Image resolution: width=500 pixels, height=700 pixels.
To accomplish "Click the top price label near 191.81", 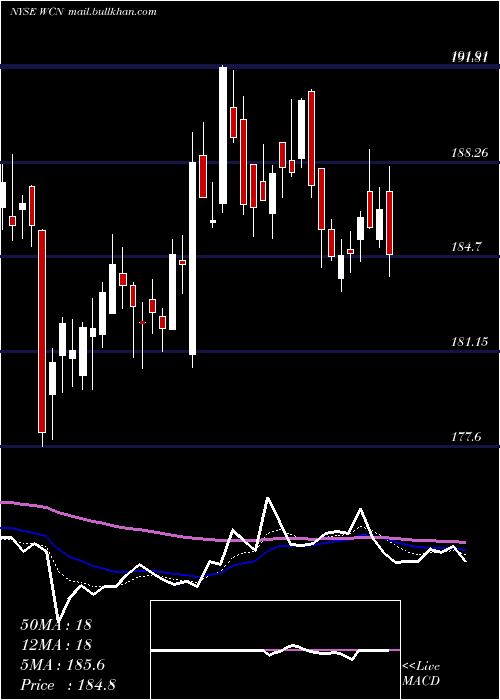I will pyautogui.click(x=469, y=57).
